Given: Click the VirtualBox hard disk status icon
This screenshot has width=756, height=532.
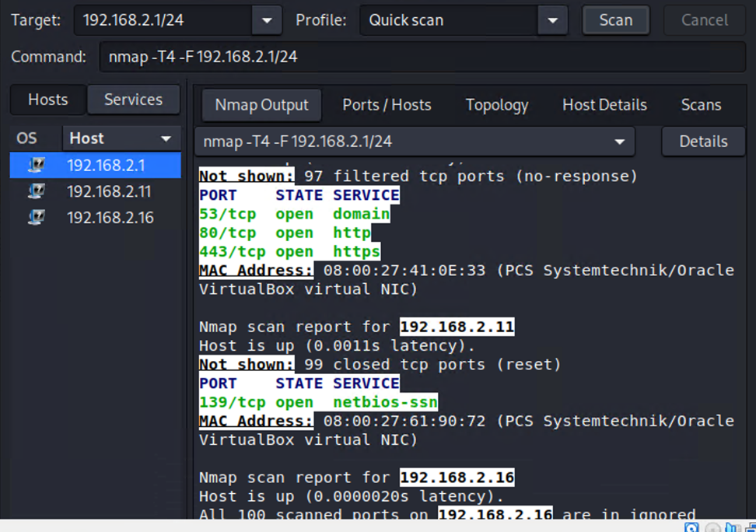Looking at the screenshot, I should tap(691, 527).
